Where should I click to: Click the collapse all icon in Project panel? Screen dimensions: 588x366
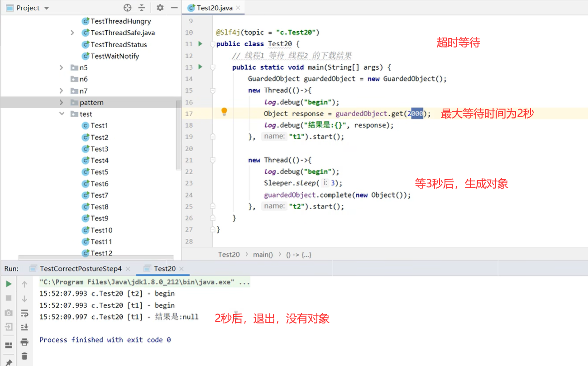point(142,8)
